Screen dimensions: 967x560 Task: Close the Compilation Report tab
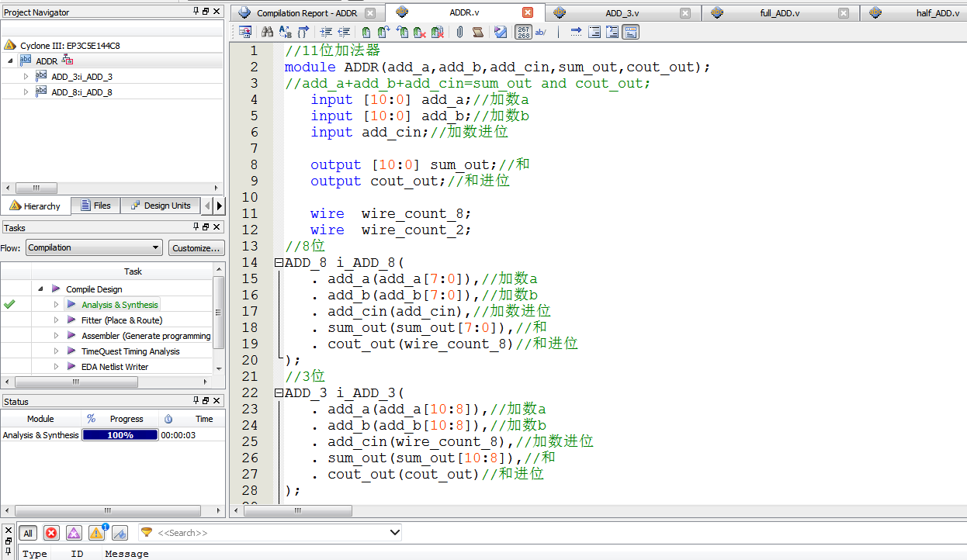[x=370, y=13]
